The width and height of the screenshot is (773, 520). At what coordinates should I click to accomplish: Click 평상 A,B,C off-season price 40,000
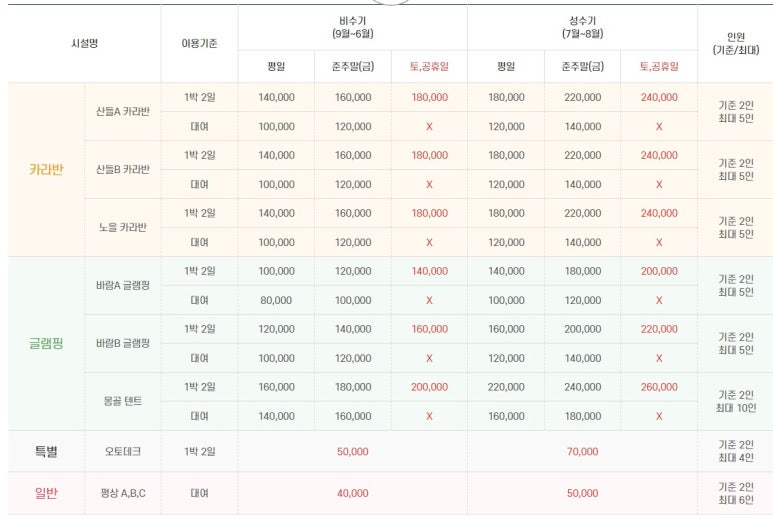point(352,493)
